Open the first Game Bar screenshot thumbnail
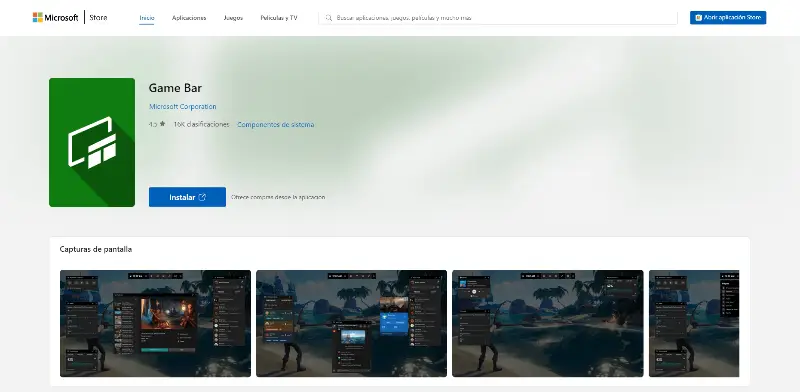 click(x=155, y=323)
